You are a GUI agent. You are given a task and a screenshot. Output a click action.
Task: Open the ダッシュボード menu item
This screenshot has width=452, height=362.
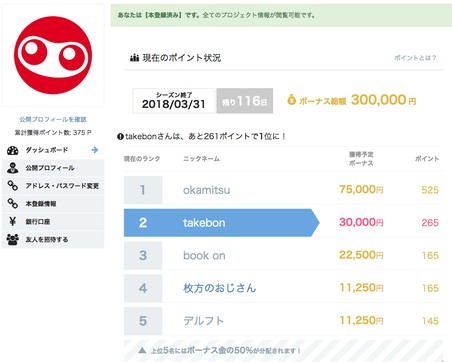[53, 150]
